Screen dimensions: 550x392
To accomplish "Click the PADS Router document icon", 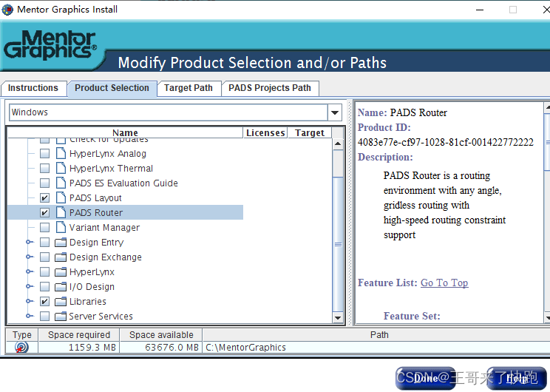I will (x=61, y=212).
